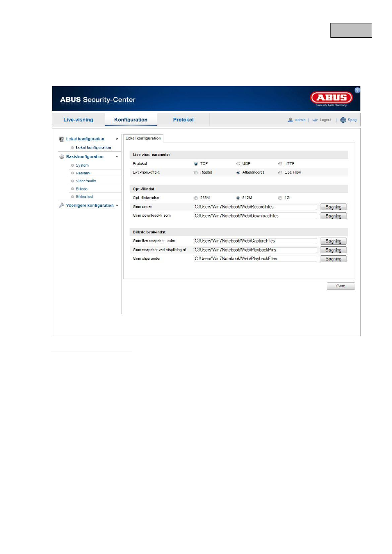
Task: Open Lokal konfiguration sub-item in sidebar
Action: (93, 148)
